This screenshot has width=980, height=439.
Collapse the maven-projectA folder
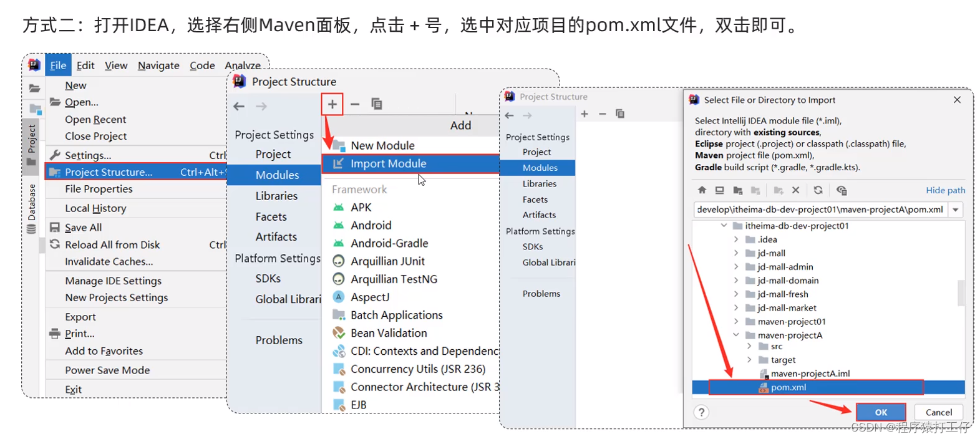point(736,335)
